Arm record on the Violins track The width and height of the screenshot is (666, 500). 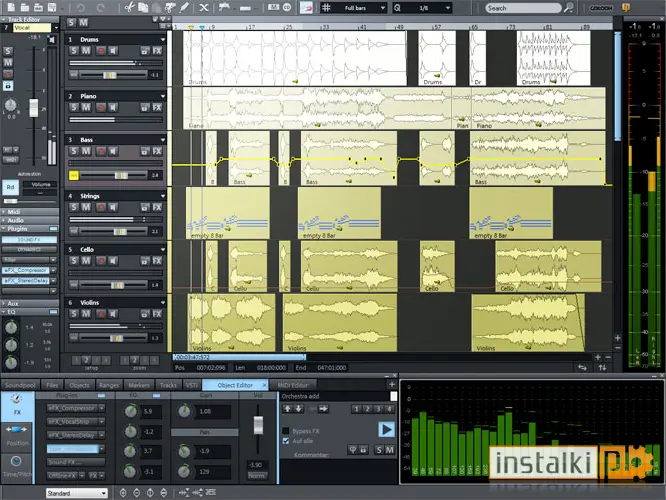coord(101,314)
